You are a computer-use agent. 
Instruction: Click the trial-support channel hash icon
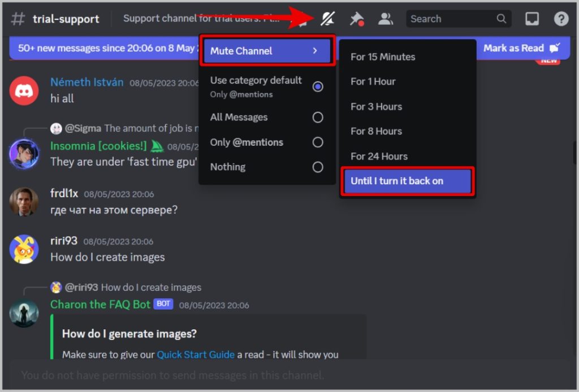[18, 19]
